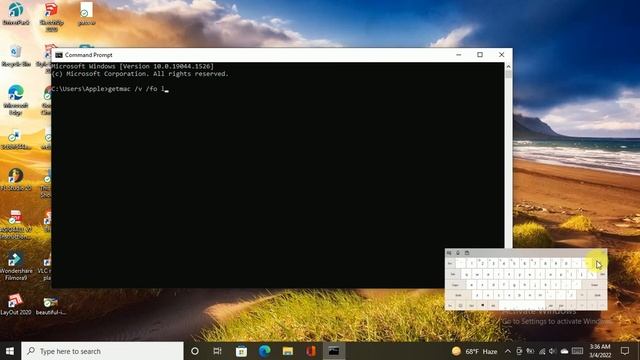Click the Microsoft Windows version text line
Image resolution: width=640 pixels, height=360 pixels.
(133, 66)
